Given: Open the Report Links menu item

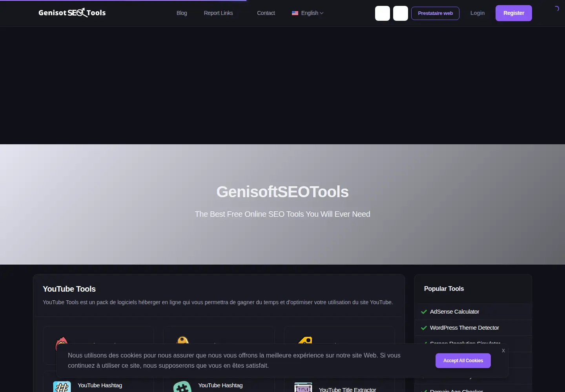Looking at the screenshot, I should click(x=218, y=13).
